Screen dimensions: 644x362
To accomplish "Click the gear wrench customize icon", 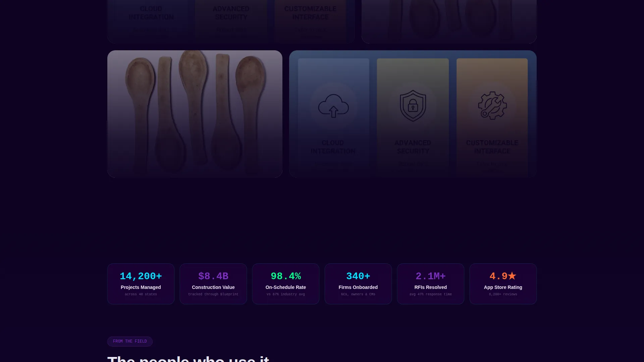I will 492,106.
